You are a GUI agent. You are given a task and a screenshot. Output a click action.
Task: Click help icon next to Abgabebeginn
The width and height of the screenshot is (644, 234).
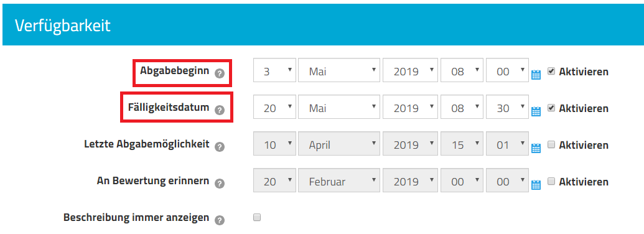(220, 73)
